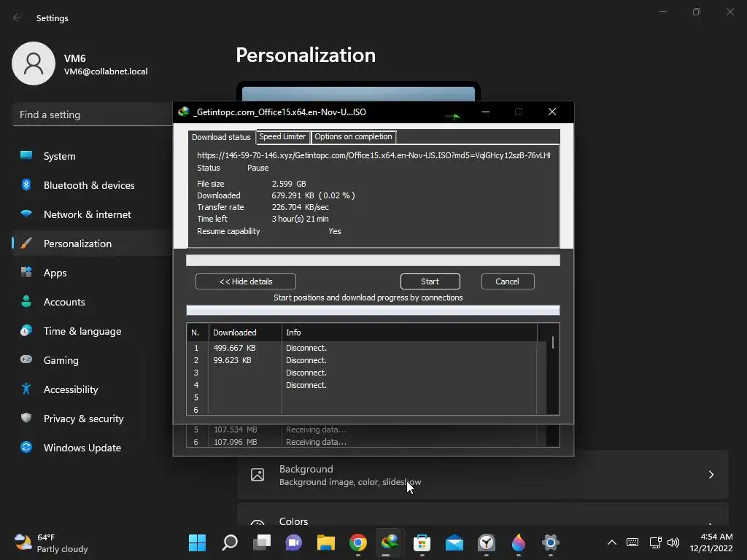Click the Info column header

point(409,332)
